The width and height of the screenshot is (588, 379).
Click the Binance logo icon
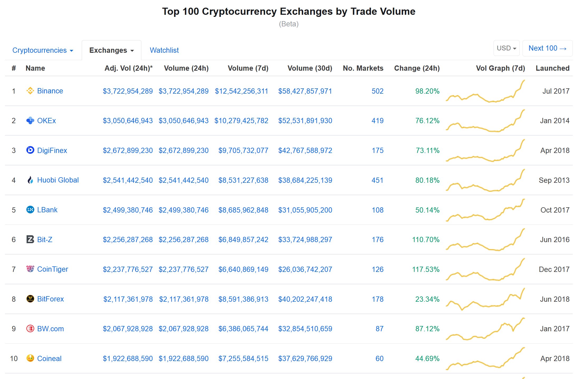[30, 91]
